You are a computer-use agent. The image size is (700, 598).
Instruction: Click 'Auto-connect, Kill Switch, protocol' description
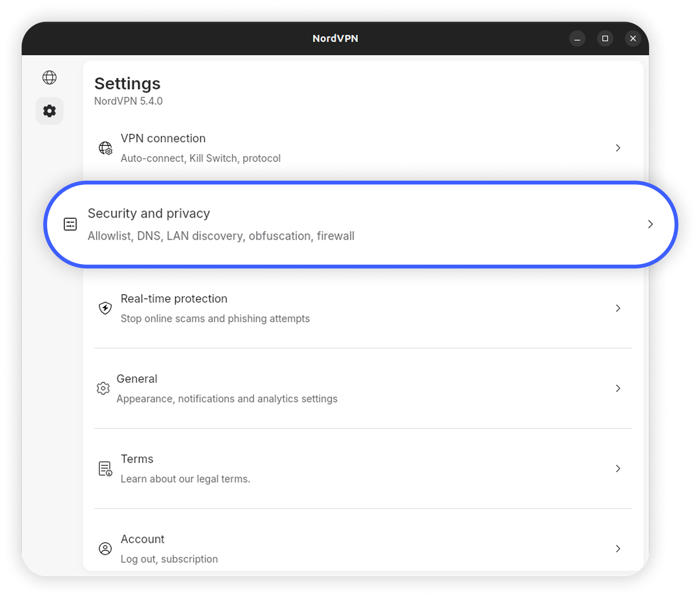click(x=201, y=158)
